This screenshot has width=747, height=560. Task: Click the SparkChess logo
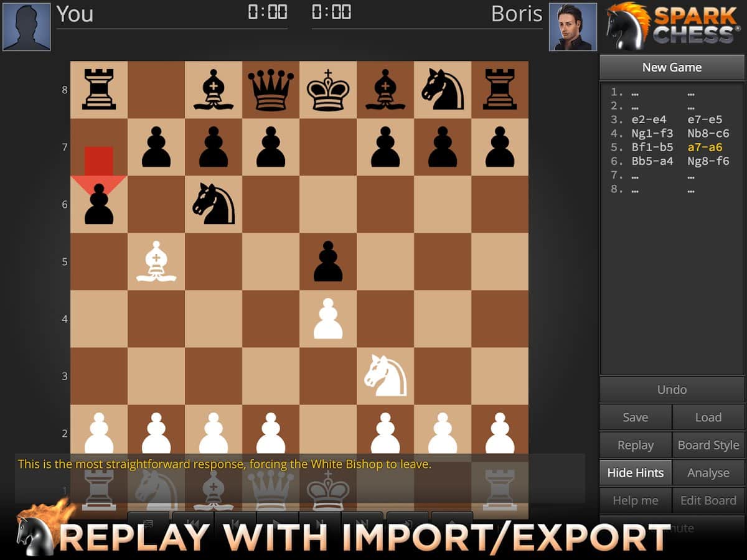[x=672, y=26]
